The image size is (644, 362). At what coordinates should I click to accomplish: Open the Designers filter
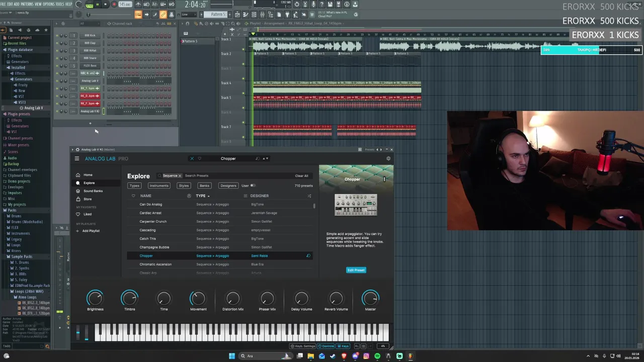point(228,186)
